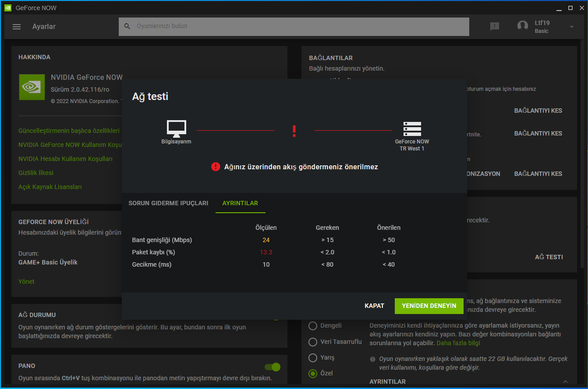Collapse the AYRINTILAR section chevron
Image resolution: width=588 pixels, height=389 pixels.
click(x=565, y=382)
